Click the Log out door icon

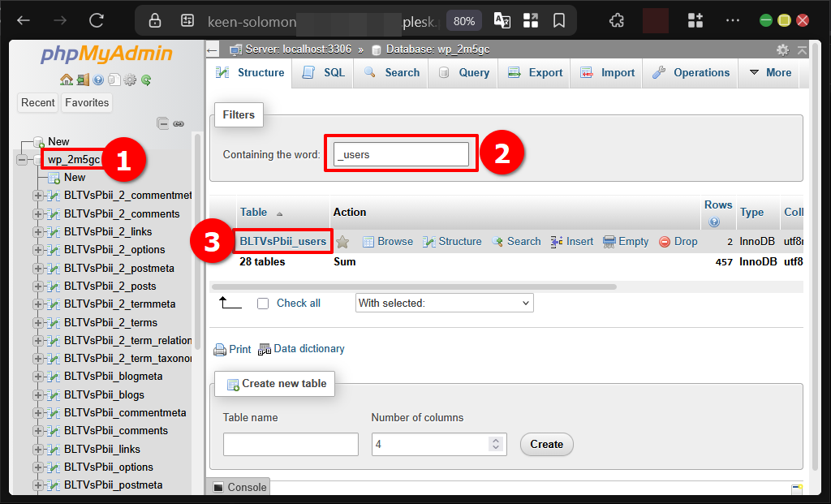click(82, 80)
